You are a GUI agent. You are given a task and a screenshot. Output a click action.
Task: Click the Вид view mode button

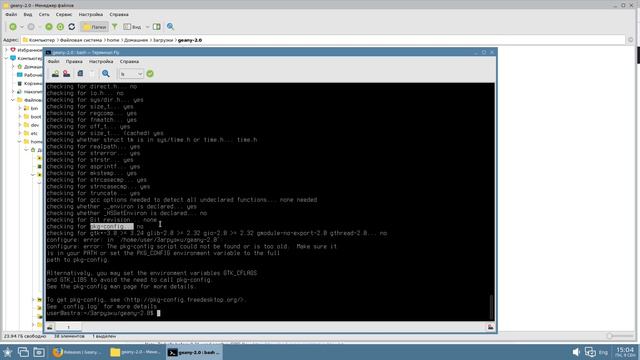click(x=133, y=27)
